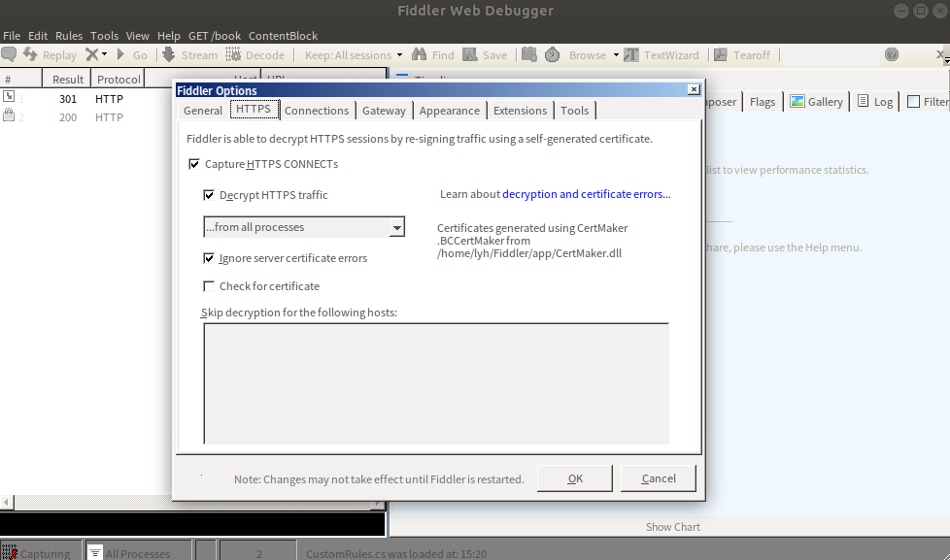The width and height of the screenshot is (950, 560).
Task: Expand the Browse dropdown arrow
Action: (616, 55)
